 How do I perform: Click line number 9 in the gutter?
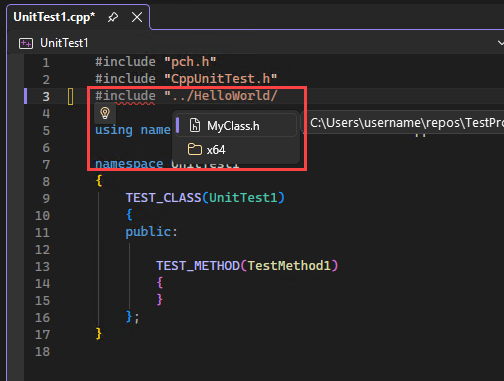tap(46, 199)
